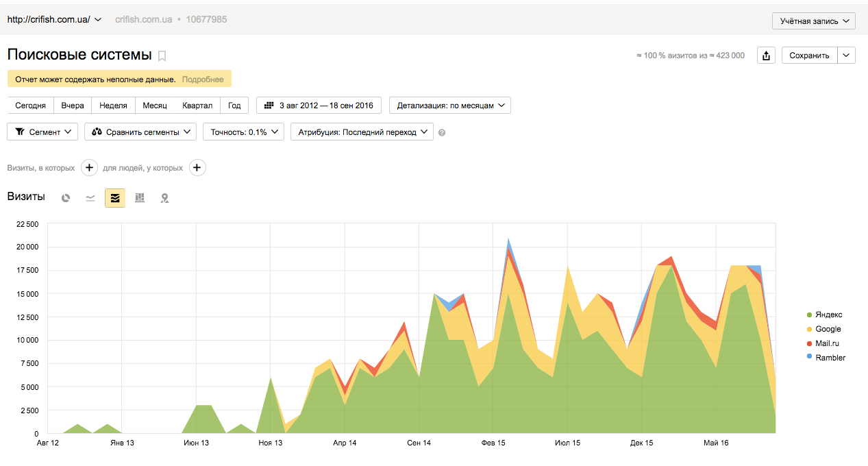Expand the site selector http://crifish.com.ua/
The height and width of the screenshot is (466, 868).
(x=54, y=19)
